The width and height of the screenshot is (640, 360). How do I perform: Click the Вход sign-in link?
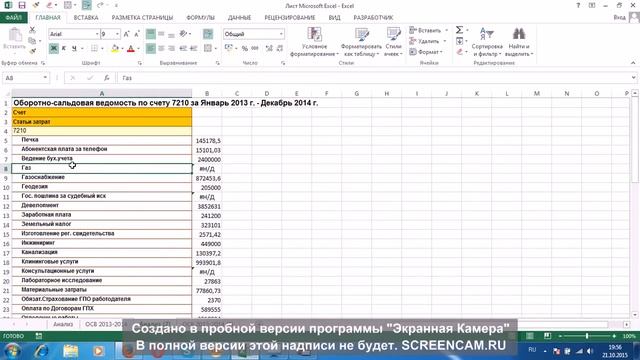pyautogui.click(x=619, y=18)
